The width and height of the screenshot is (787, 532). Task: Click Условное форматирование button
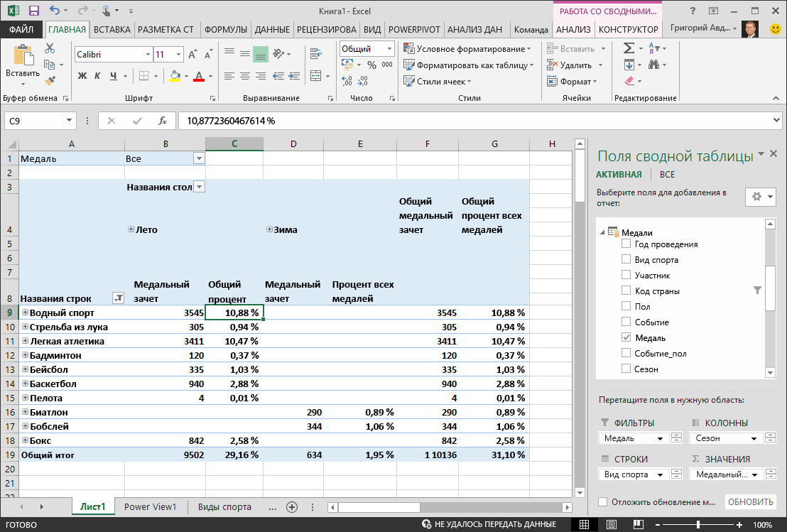[467, 49]
